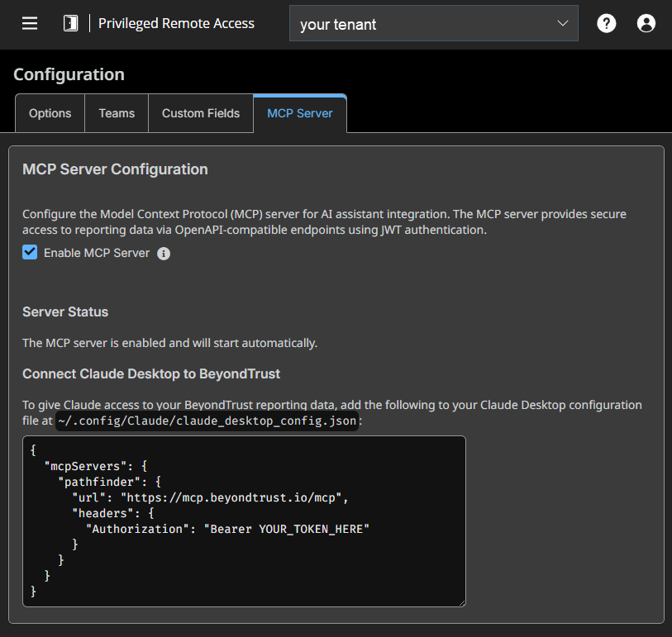
Task: Click inside the JSON configuration text area
Action: click(244, 521)
